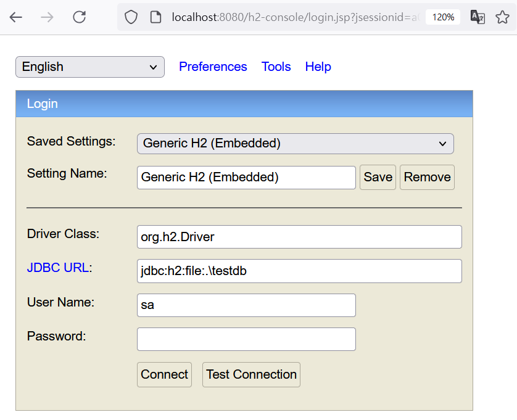Click the Test Connection button
The width and height of the screenshot is (517, 420).
[251, 374]
